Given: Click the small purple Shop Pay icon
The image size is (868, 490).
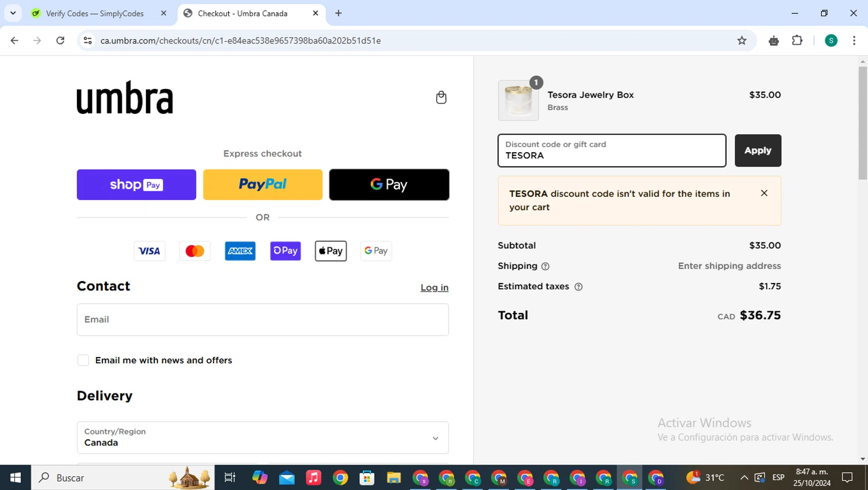Looking at the screenshot, I should (285, 251).
